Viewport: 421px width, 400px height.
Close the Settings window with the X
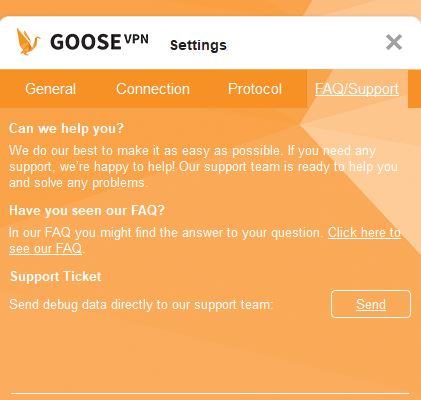point(394,42)
